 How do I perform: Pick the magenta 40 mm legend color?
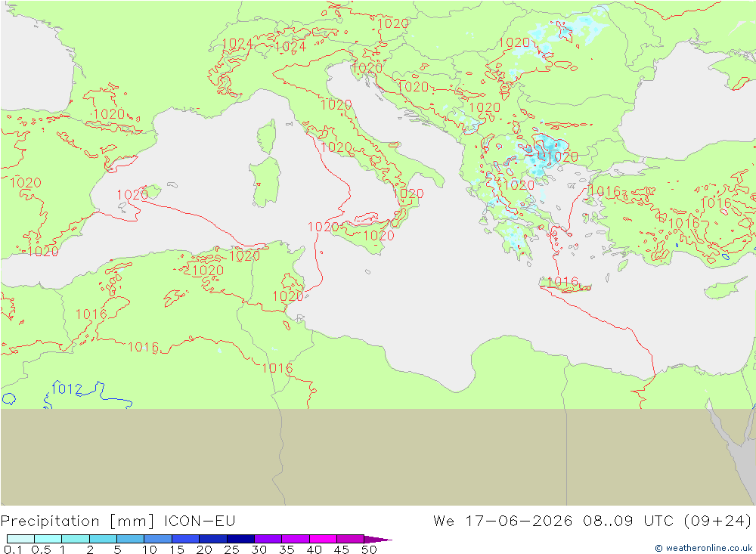pyautogui.click(x=323, y=539)
